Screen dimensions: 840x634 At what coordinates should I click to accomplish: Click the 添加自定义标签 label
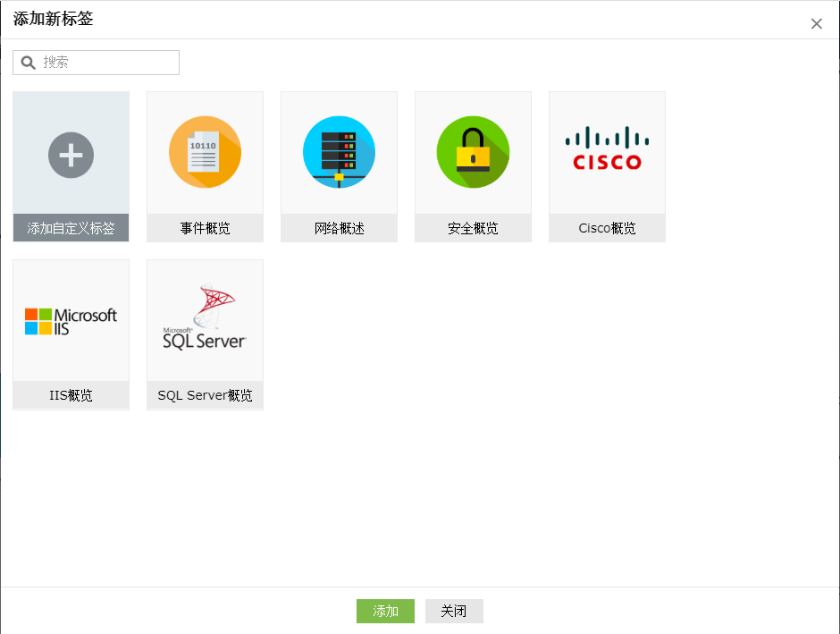point(71,228)
